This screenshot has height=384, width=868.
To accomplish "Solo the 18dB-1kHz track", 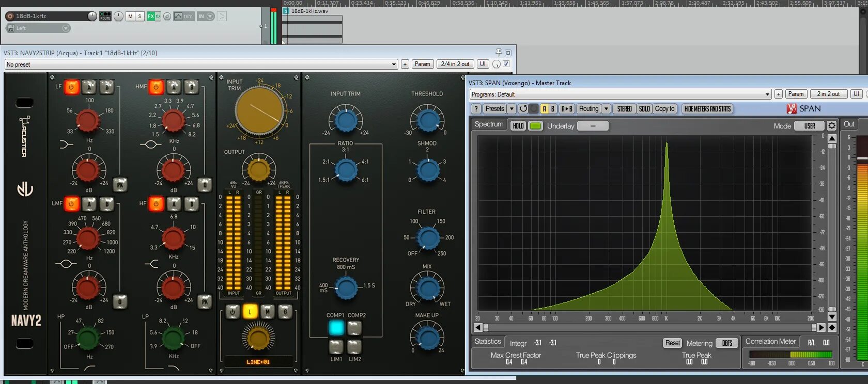I will click(x=139, y=17).
